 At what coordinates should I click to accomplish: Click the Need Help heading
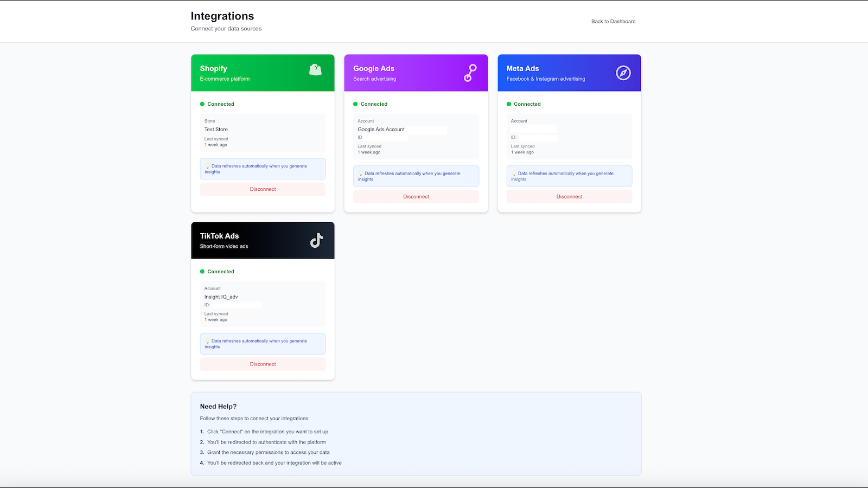point(218,406)
